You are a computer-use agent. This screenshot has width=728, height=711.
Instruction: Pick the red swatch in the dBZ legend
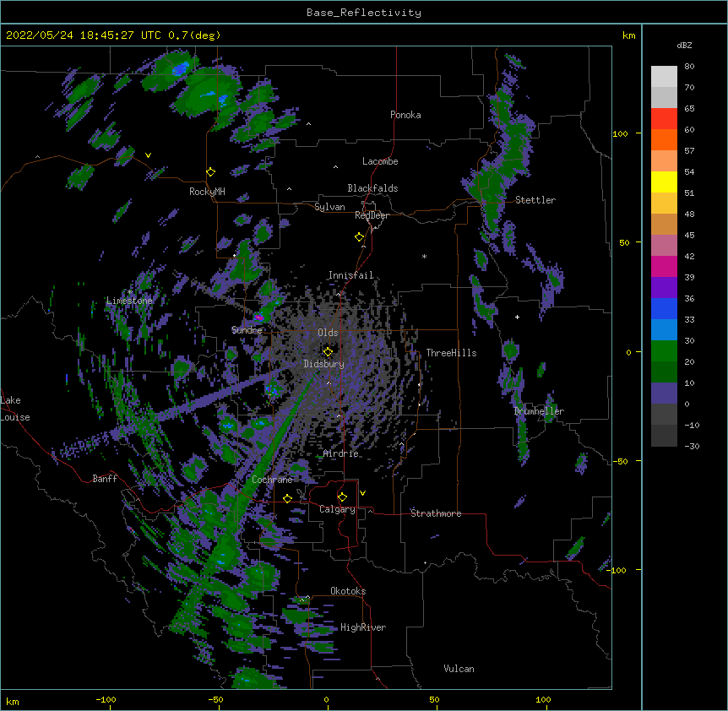pos(664,118)
